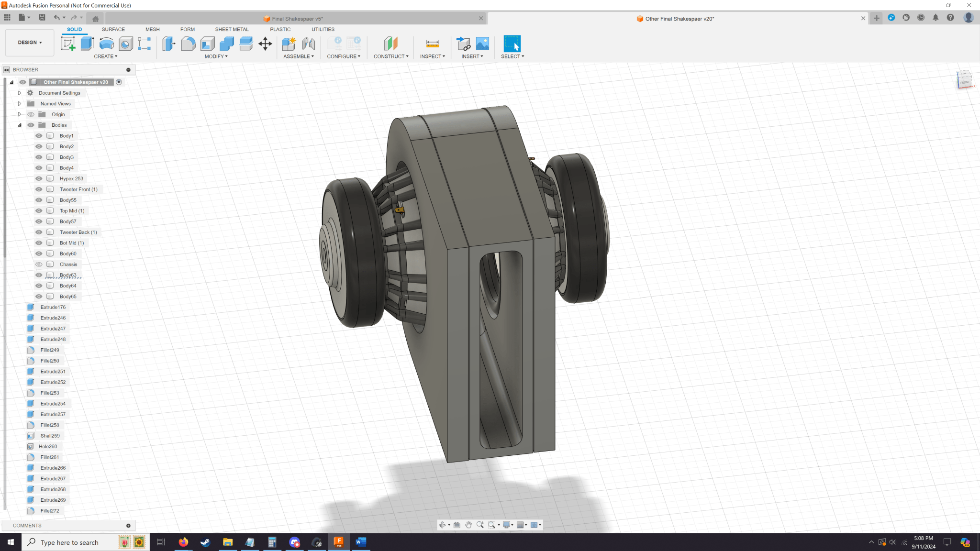980x551 pixels.
Task: Open the DESIGN workspace dropdown
Action: click(x=30, y=43)
